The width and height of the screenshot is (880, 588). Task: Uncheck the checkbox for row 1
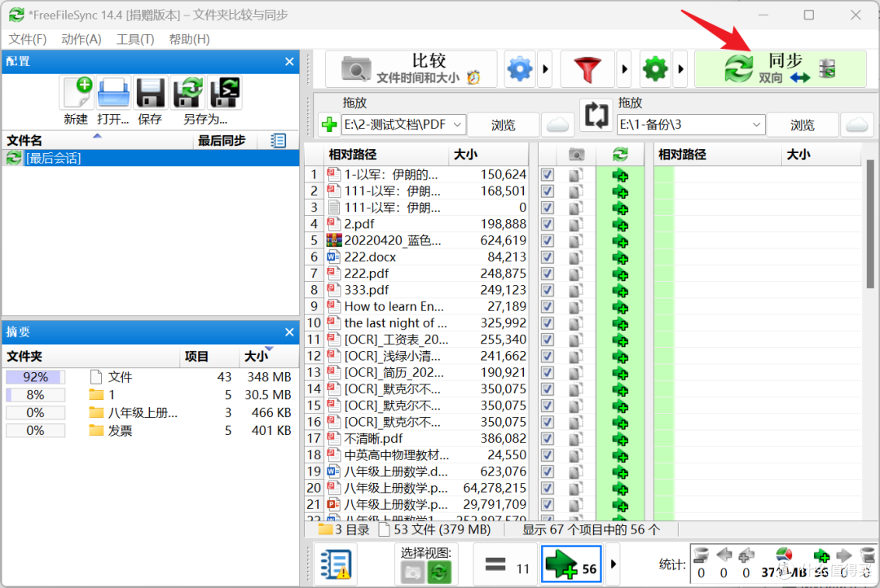[x=548, y=175]
